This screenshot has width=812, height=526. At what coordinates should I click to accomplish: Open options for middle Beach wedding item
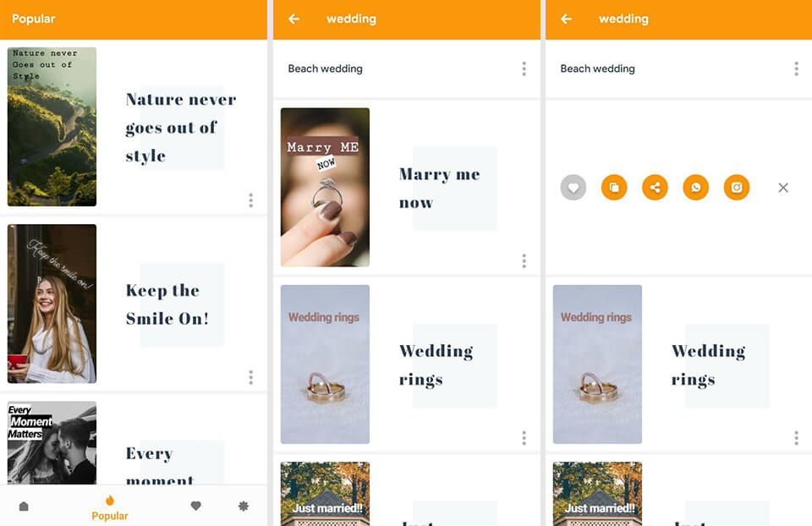pos(524,68)
